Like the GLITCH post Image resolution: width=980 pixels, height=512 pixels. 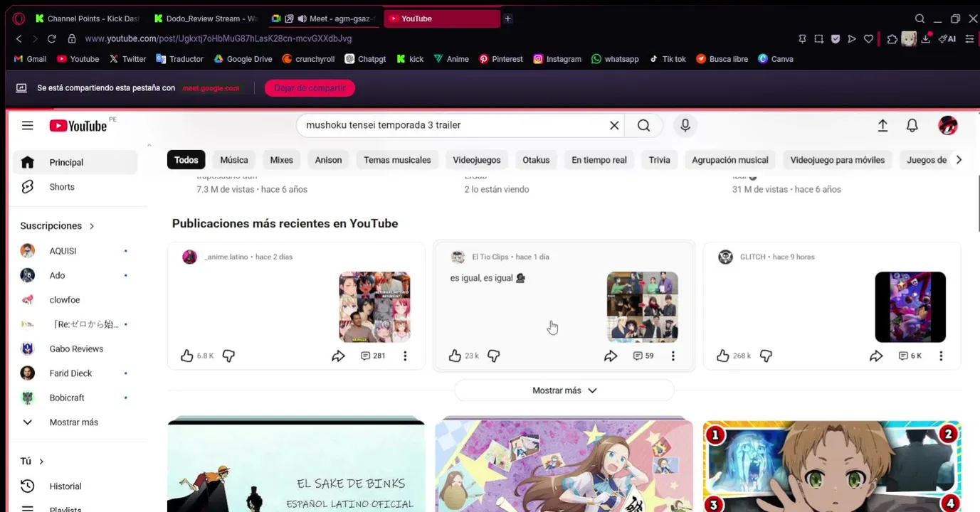(723, 356)
